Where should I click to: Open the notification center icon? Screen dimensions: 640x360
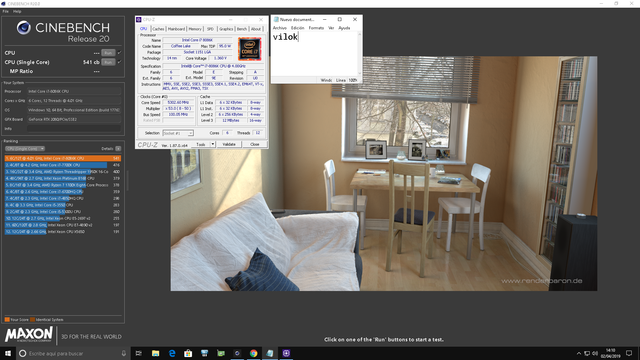click(x=629, y=353)
